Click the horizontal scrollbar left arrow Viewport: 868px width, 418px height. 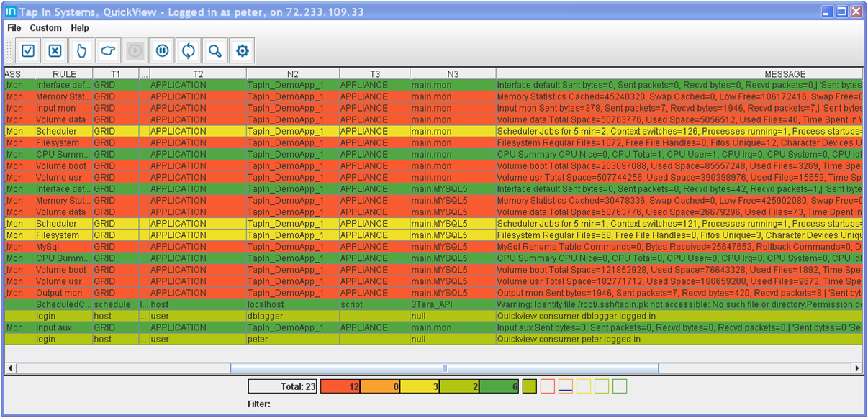pos(11,368)
